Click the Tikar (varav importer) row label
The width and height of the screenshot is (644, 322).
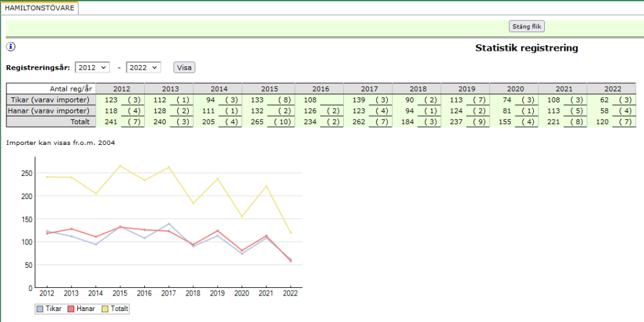pos(52,99)
